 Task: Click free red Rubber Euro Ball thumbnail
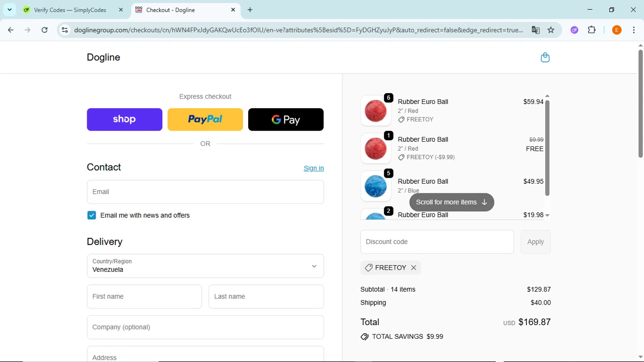[376, 149]
